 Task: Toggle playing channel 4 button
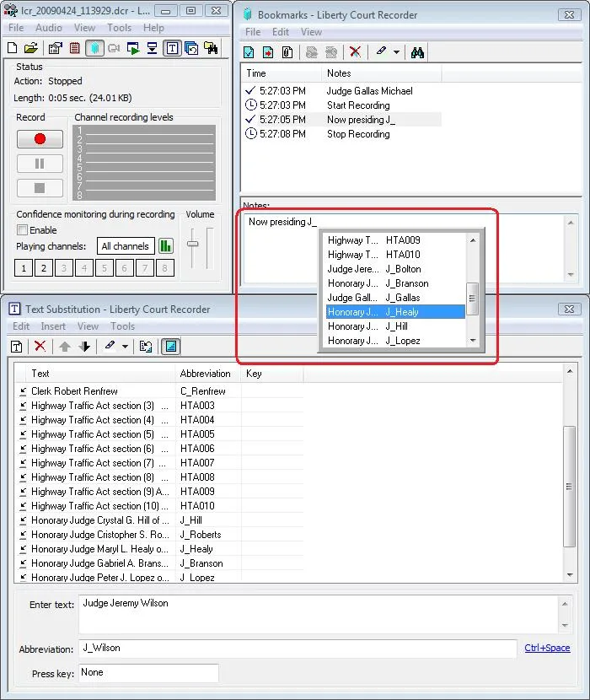click(x=84, y=268)
